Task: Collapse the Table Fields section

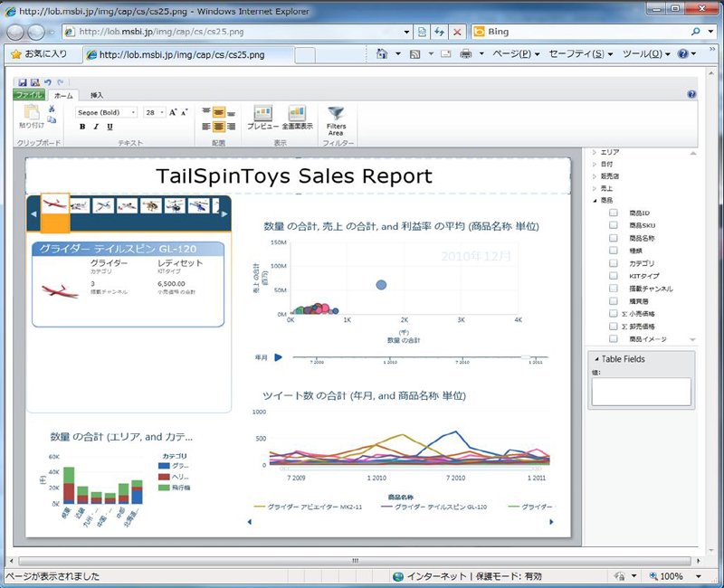Action: [596, 359]
